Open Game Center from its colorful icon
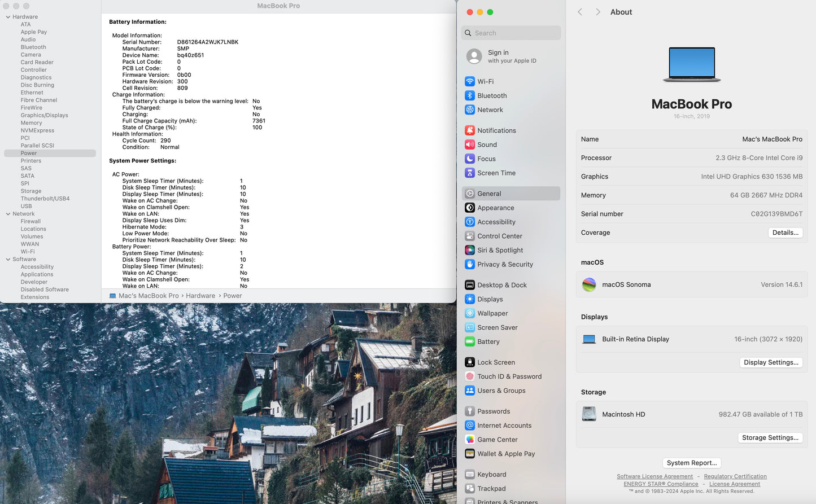The image size is (816, 504). 469,440
